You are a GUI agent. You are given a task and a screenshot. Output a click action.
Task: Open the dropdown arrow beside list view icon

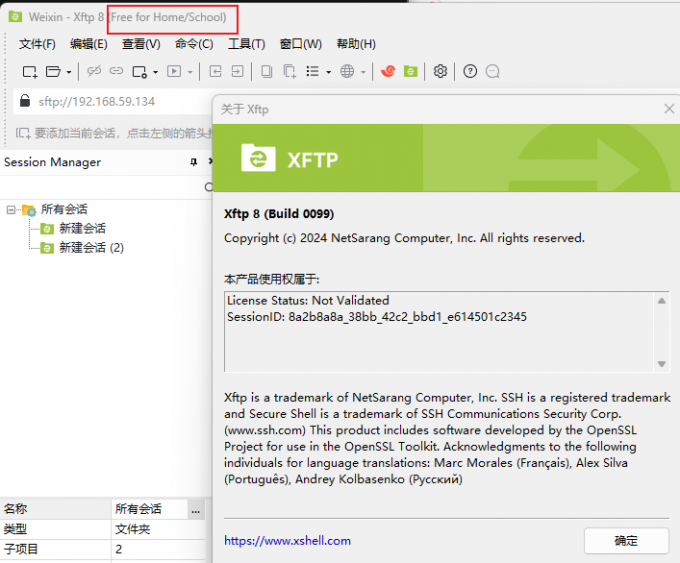328,72
